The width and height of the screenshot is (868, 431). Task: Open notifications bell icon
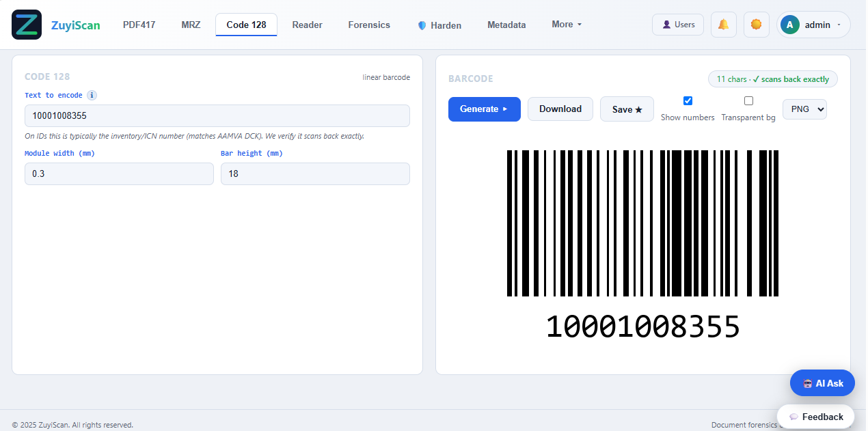tap(723, 25)
